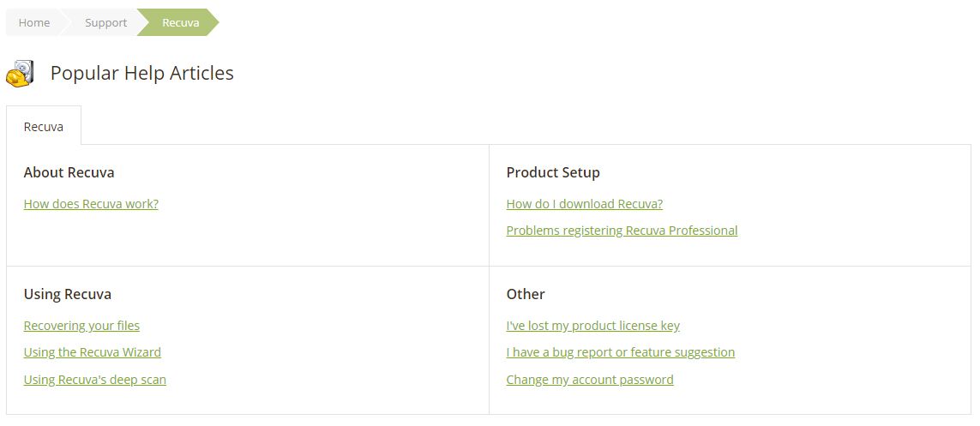Select the Recuva tab
The image size is (980, 426).
click(x=44, y=126)
